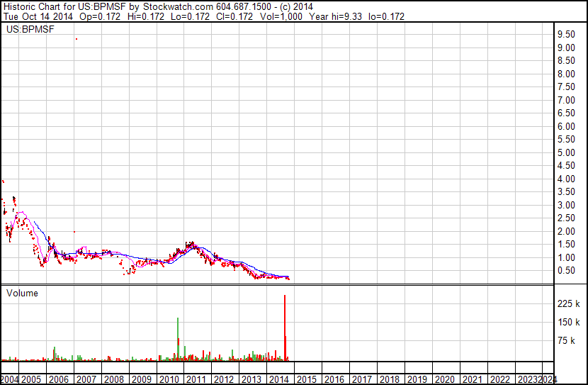Click the 8.00 price axis label
The image size is (588, 385).
tap(566, 74)
